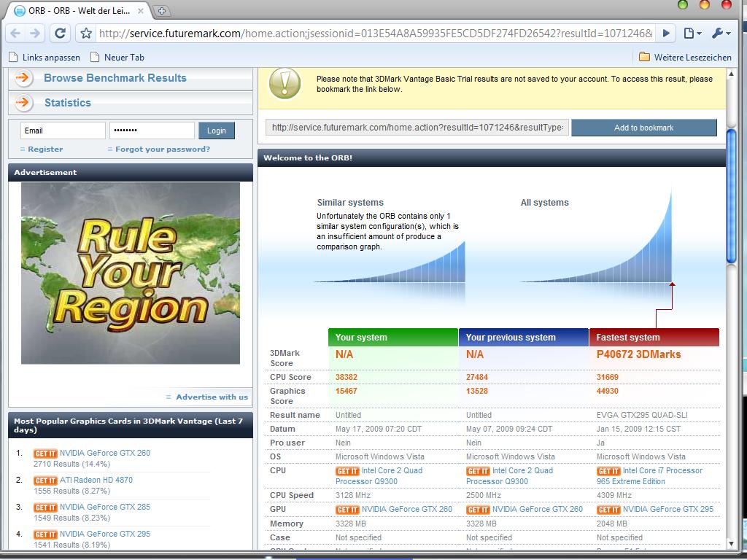The width and height of the screenshot is (747, 560).
Task: Click orange arrow beside Browse Benchmark Results
Action: tap(23, 78)
